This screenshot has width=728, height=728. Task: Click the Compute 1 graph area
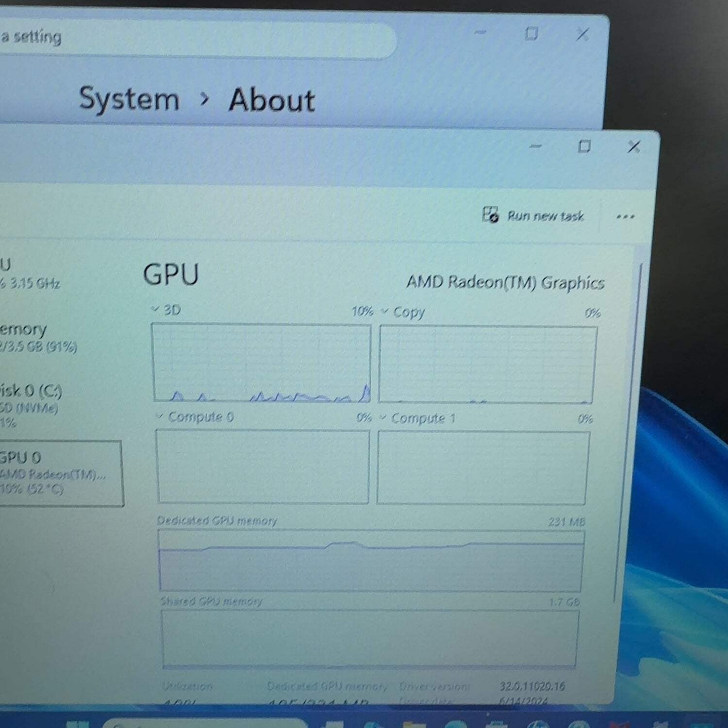coord(483,468)
